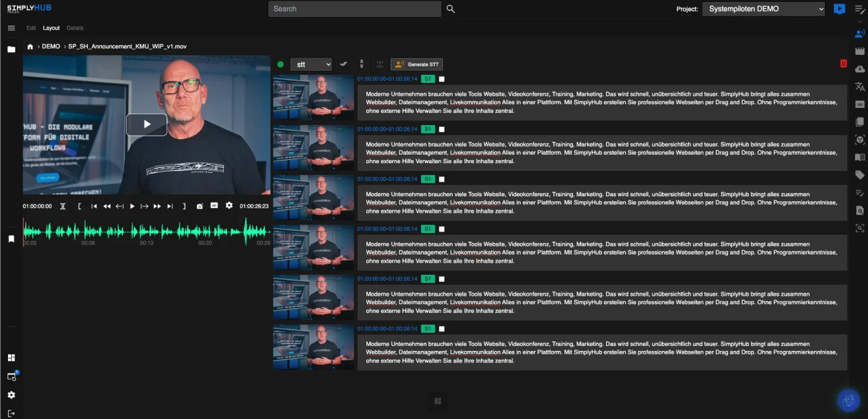Switch to the Details tab
This screenshot has width=868, height=419.
(x=75, y=28)
